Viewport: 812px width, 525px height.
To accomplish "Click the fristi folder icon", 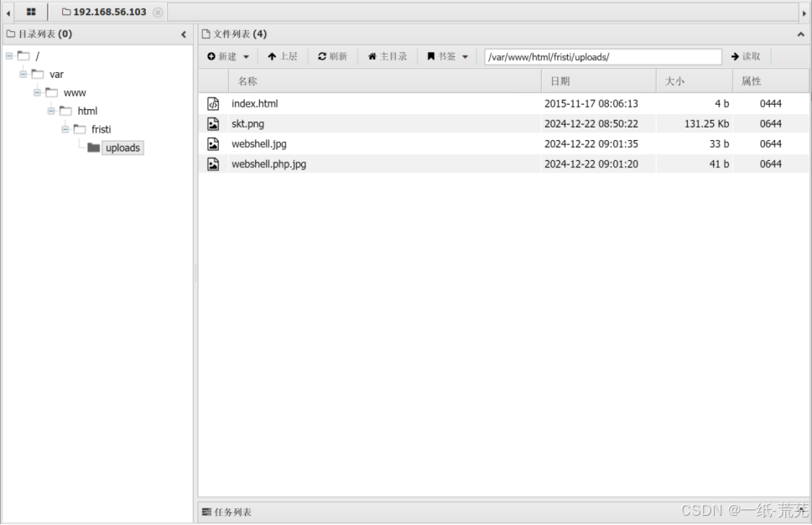I will 80,129.
